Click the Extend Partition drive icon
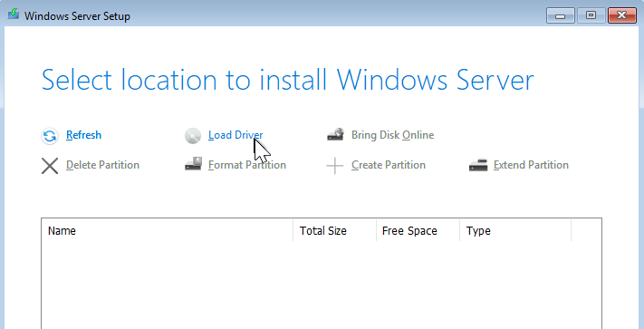This screenshot has height=329, width=644. (478, 165)
